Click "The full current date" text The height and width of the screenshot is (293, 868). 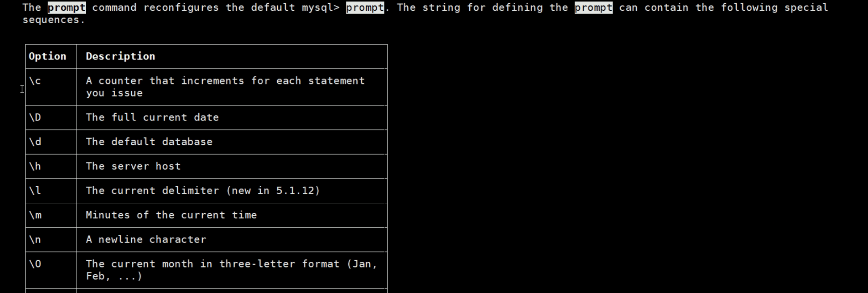tap(152, 117)
